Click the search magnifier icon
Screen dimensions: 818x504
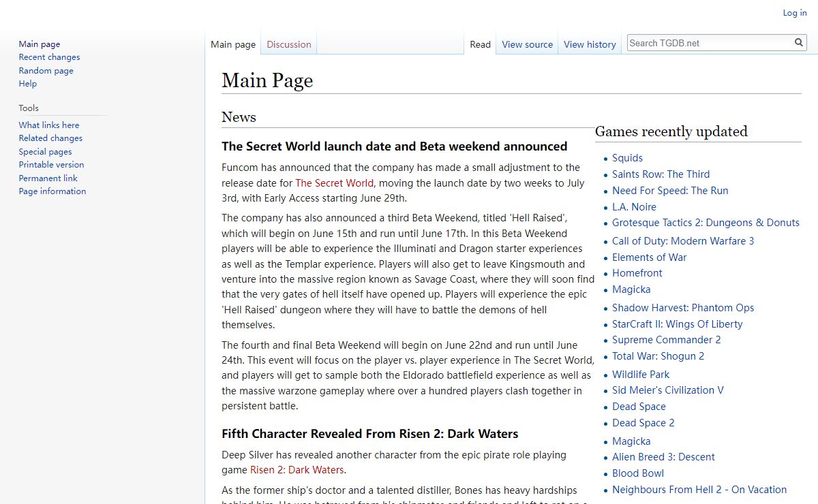(x=799, y=43)
